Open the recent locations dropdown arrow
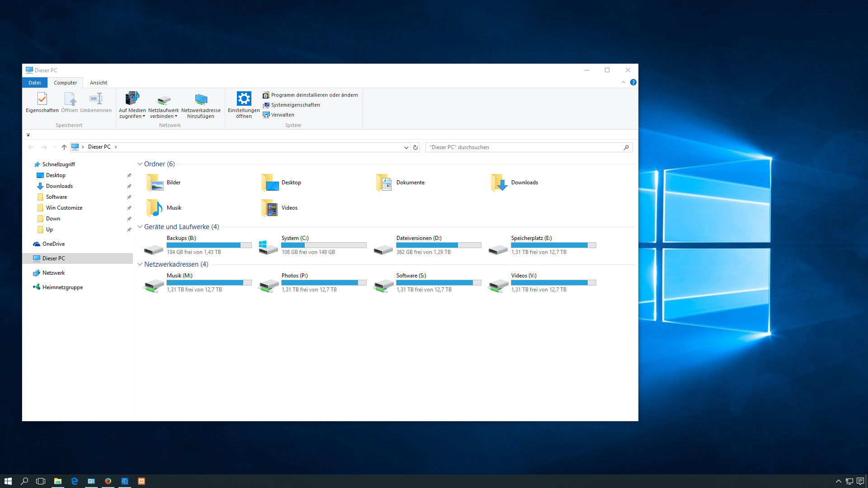Image resolution: width=868 pixels, height=488 pixels. pyautogui.click(x=55, y=147)
